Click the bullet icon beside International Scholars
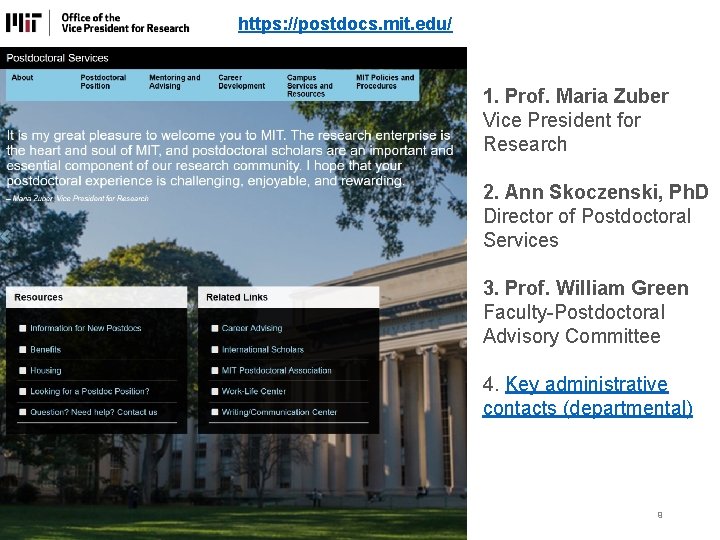Screen dimensions: 720x540 point(214,349)
